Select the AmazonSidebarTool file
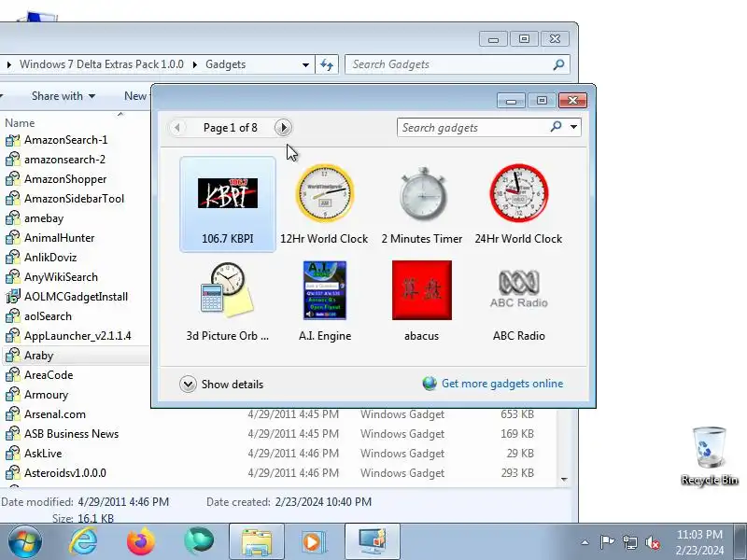This screenshot has height=560, width=747. [x=74, y=199]
